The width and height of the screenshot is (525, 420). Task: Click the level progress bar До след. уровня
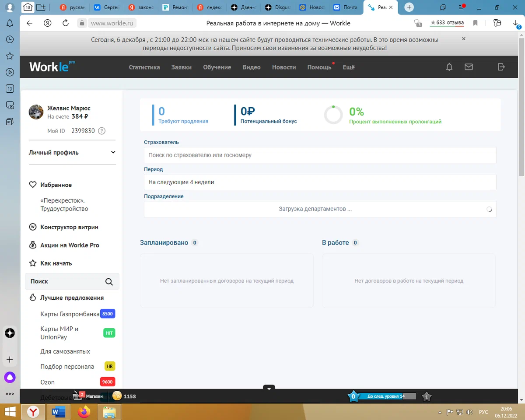pyautogui.click(x=387, y=396)
